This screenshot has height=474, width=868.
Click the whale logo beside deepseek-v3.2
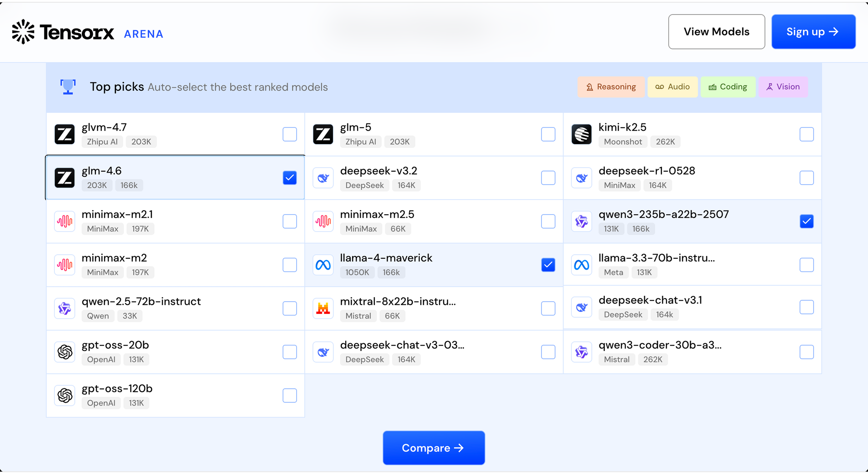click(323, 178)
